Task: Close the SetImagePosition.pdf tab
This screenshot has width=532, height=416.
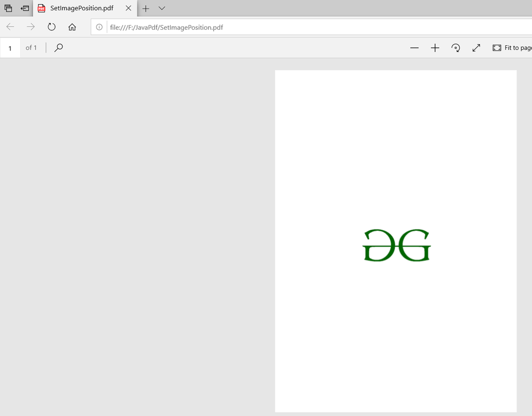Action: pyautogui.click(x=128, y=8)
